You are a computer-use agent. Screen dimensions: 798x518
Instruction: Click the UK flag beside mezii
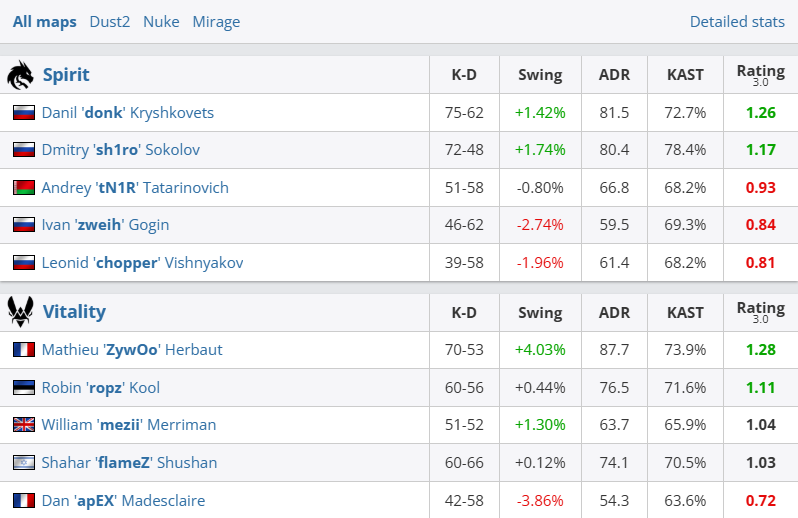(x=24, y=425)
